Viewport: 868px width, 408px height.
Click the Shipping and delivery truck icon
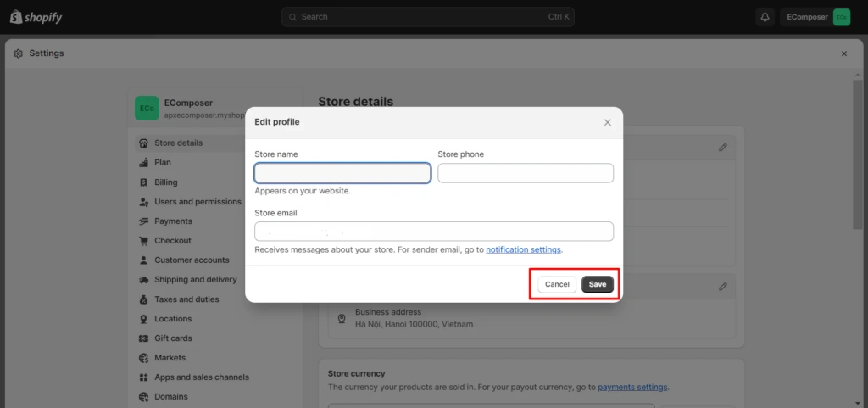pyautogui.click(x=144, y=280)
